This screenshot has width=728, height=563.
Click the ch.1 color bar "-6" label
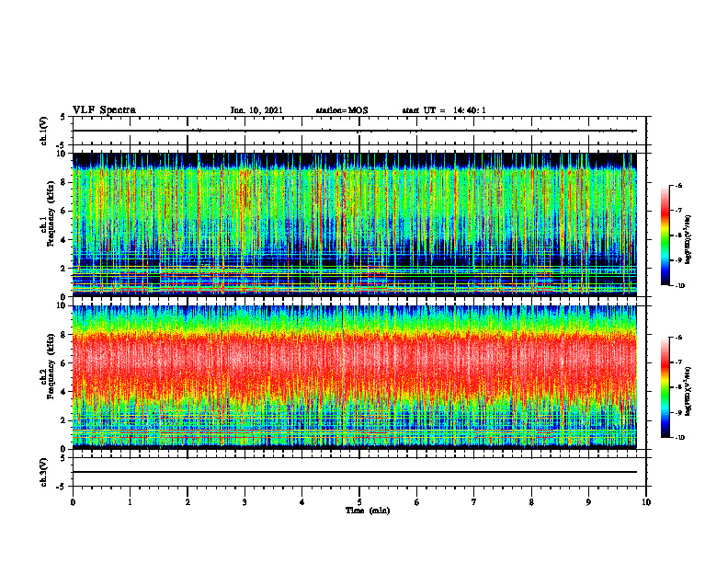coord(679,185)
